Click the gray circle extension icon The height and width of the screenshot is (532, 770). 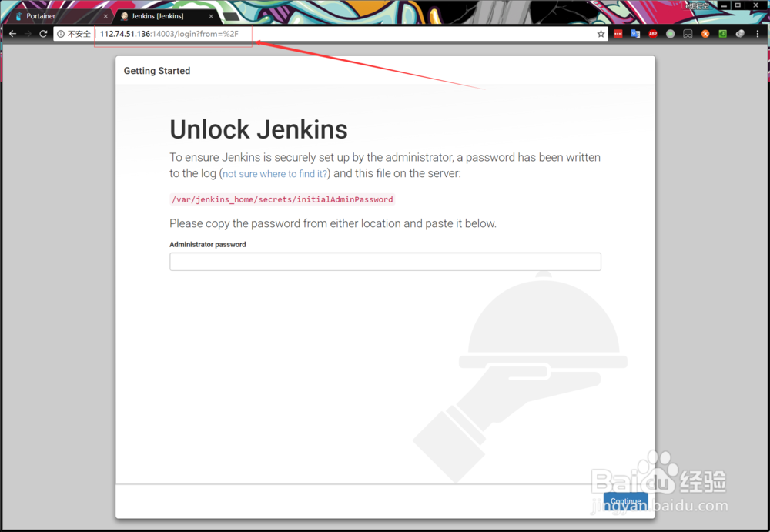click(670, 34)
